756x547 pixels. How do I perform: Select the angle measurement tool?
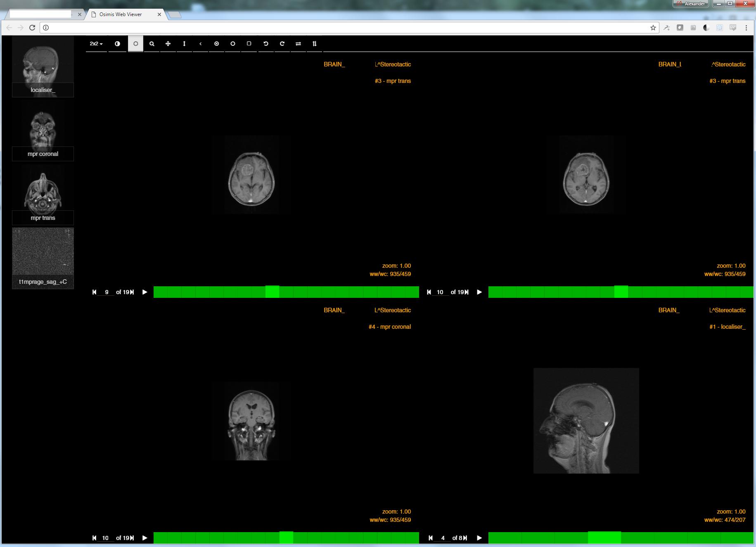pyautogui.click(x=200, y=44)
